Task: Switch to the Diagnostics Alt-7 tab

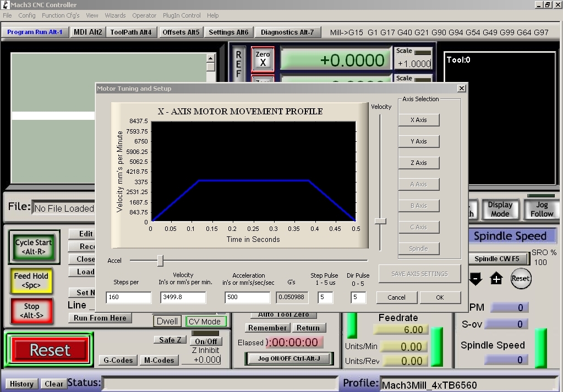Action: click(x=287, y=32)
